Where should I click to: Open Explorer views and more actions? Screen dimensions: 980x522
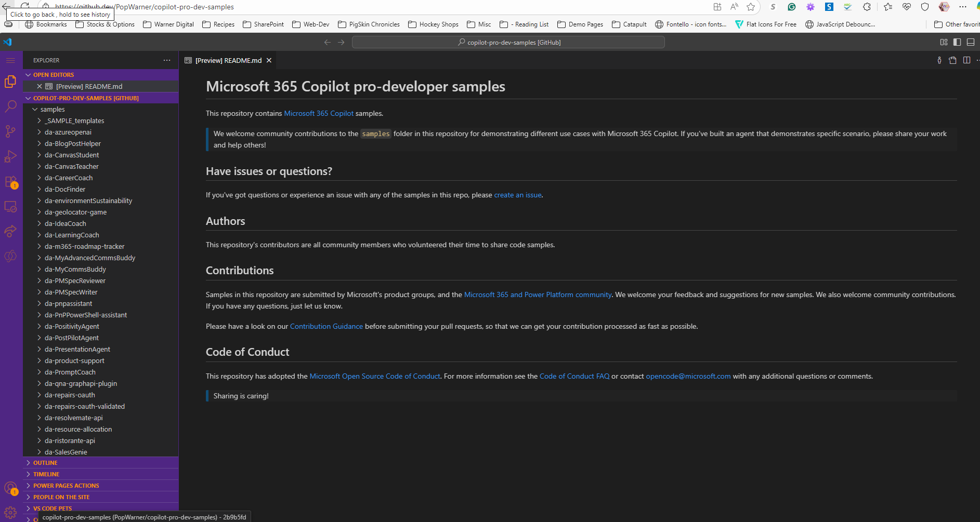point(167,60)
